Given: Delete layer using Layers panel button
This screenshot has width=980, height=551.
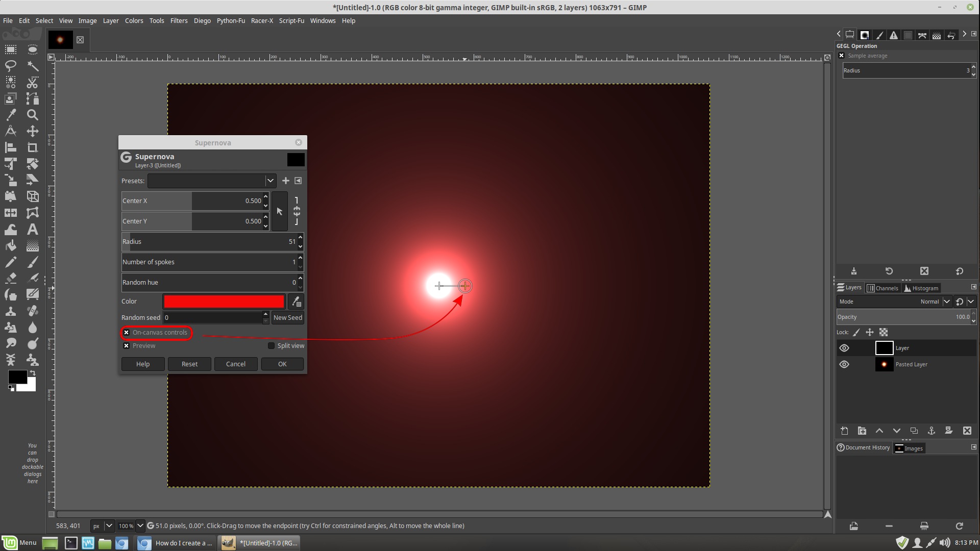Looking at the screenshot, I should point(967,431).
